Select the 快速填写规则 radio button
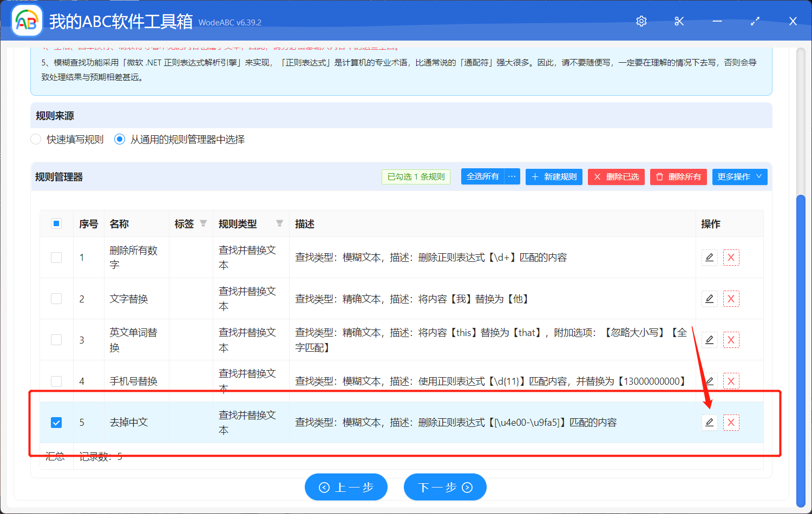Viewport: 812px width, 514px height. (35, 139)
